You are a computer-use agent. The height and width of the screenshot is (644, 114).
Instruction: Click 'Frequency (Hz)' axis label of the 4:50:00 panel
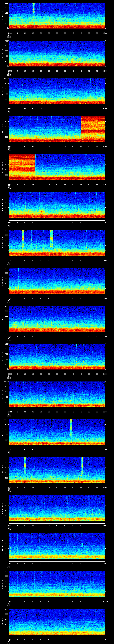pyautogui.click(x=3, y=243)
